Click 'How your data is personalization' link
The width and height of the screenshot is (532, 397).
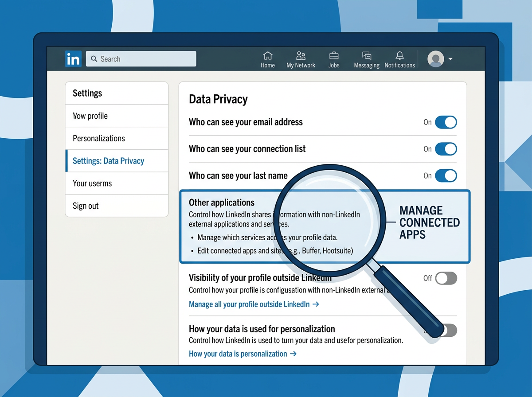coord(243,354)
